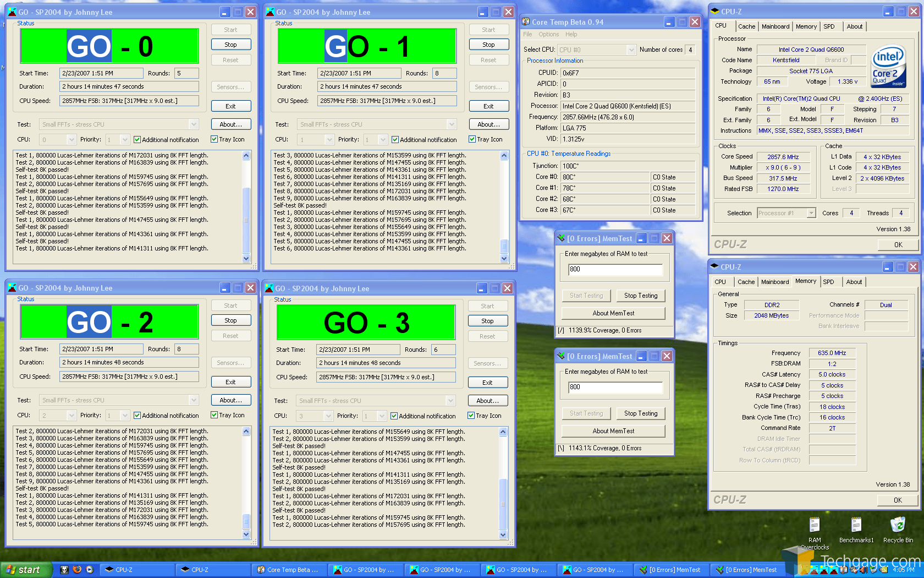
Task: Switch to the second CPU-Z taskbar item
Action: [x=213, y=570]
